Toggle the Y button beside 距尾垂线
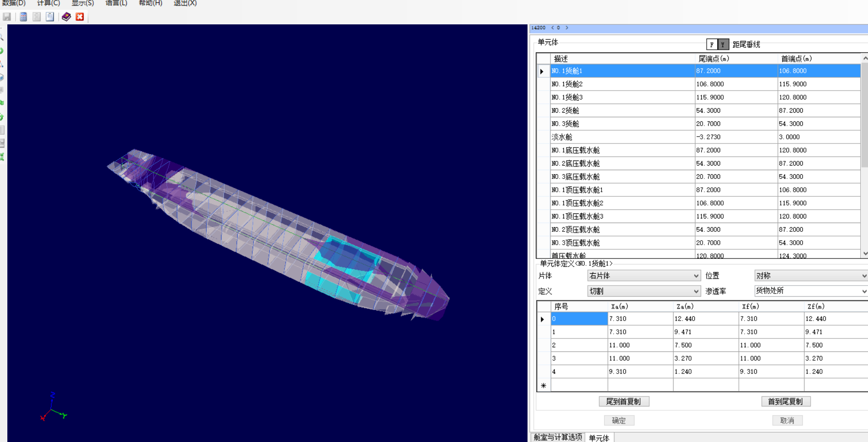This screenshot has height=442, width=868. (x=723, y=45)
